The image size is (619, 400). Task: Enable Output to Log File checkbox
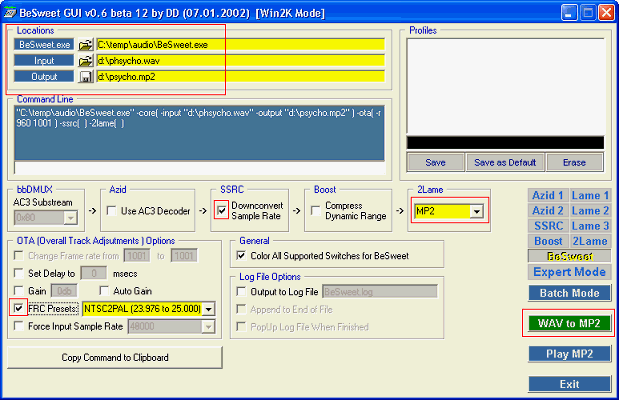(x=241, y=291)
